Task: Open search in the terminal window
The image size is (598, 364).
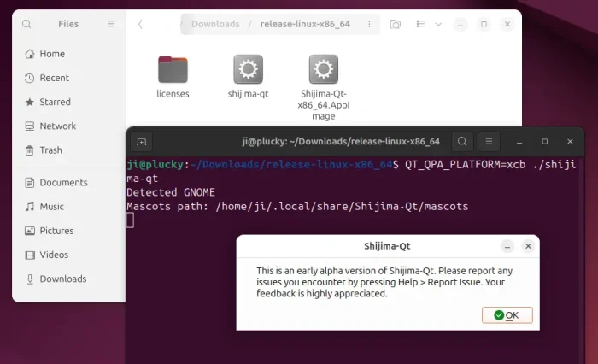Action: (462, 142)
